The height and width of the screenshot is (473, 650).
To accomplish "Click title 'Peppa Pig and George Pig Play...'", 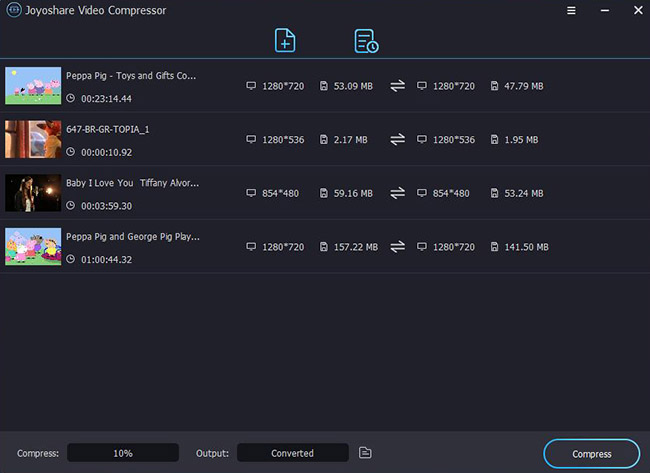I will (133, 237).
